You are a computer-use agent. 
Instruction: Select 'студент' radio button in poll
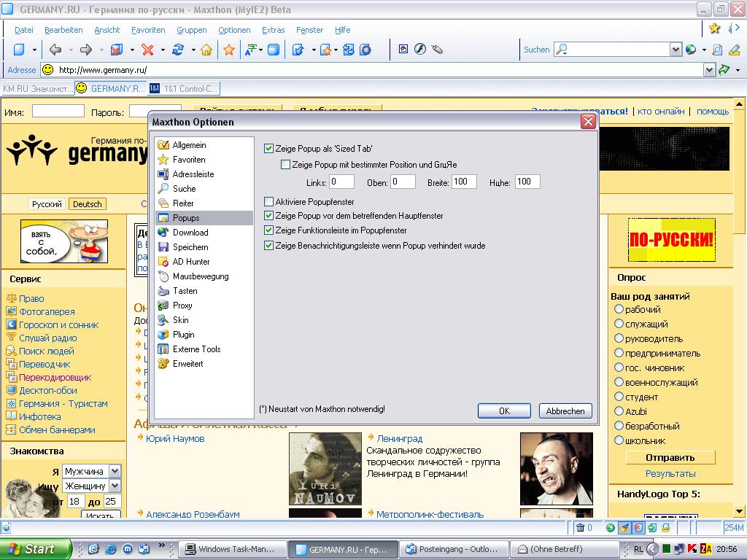[x=619, y=397]
